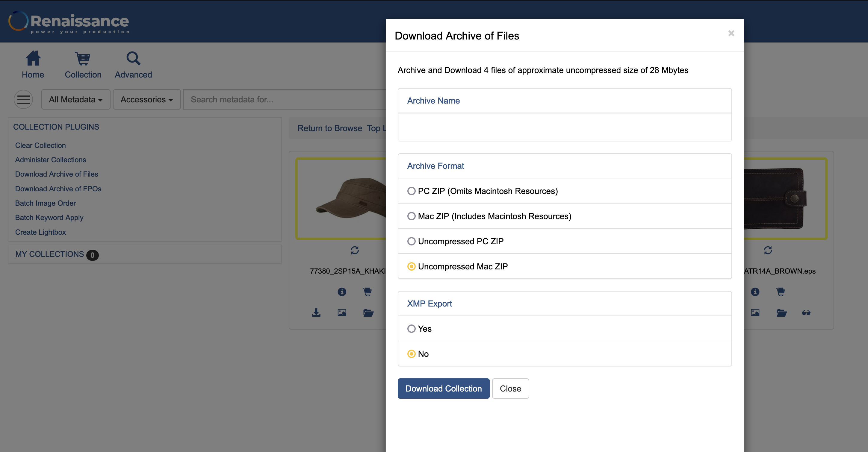Screen dimensions: 868x452
Task: Click glasses preview icon under wallet
Action: pos(806,313)
